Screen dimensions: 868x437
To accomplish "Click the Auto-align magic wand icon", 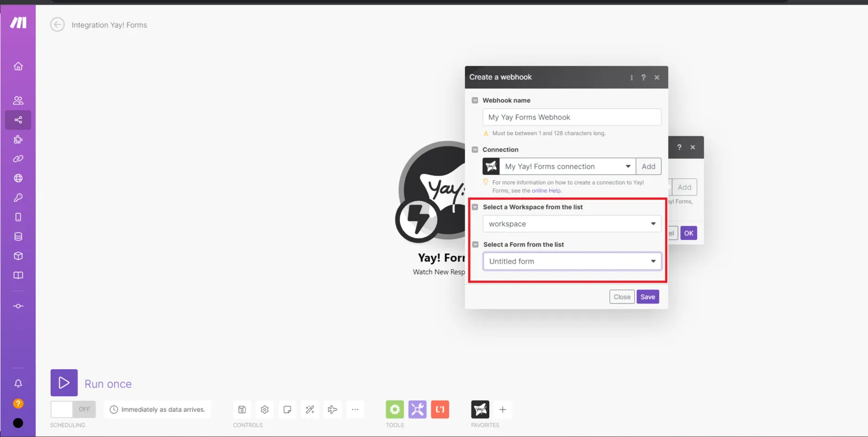I will tap(310, 409).
